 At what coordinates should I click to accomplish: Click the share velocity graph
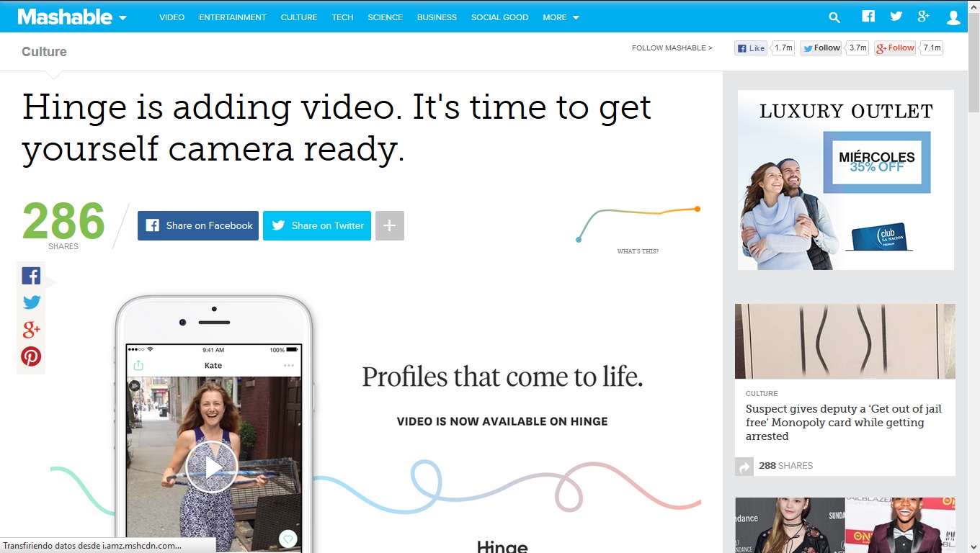pyautogui.click(x=638, y=224)
